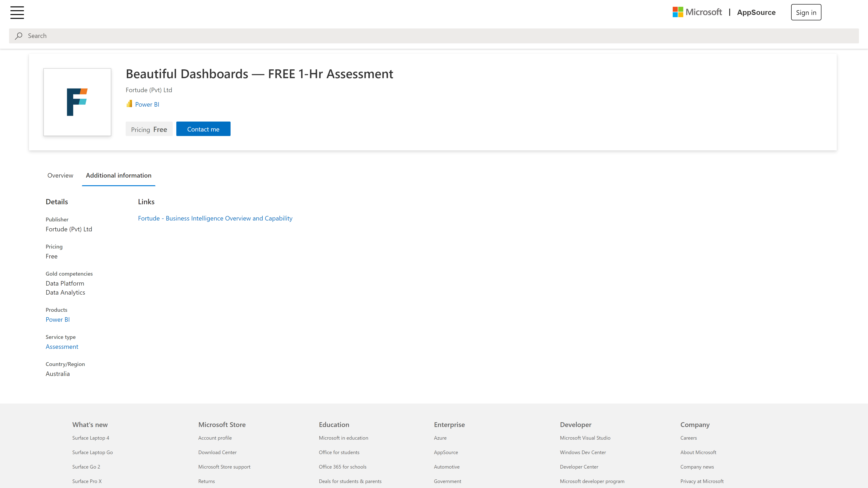This screenshot has height=488, width=868.
Task: Click the AppSource header label
Action: tap(756, 12)
